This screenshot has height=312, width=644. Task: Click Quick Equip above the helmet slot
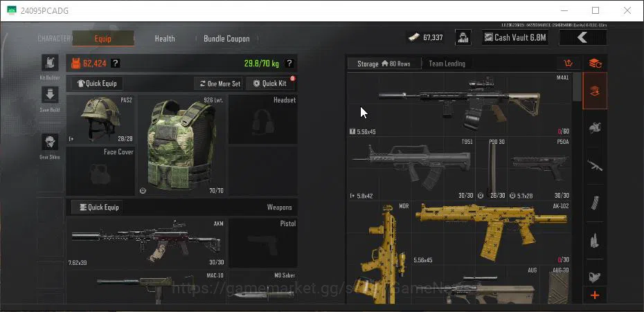(97, 83)
